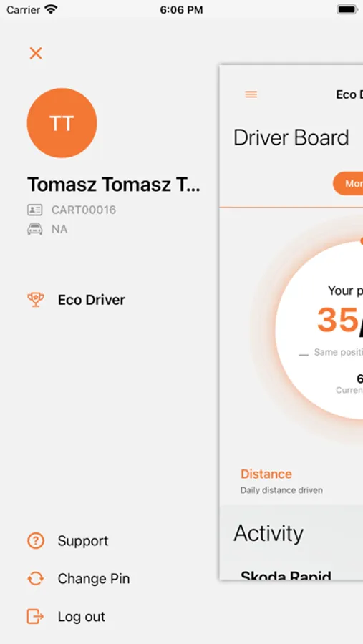Tap the orange Mon period pill button

348,184
